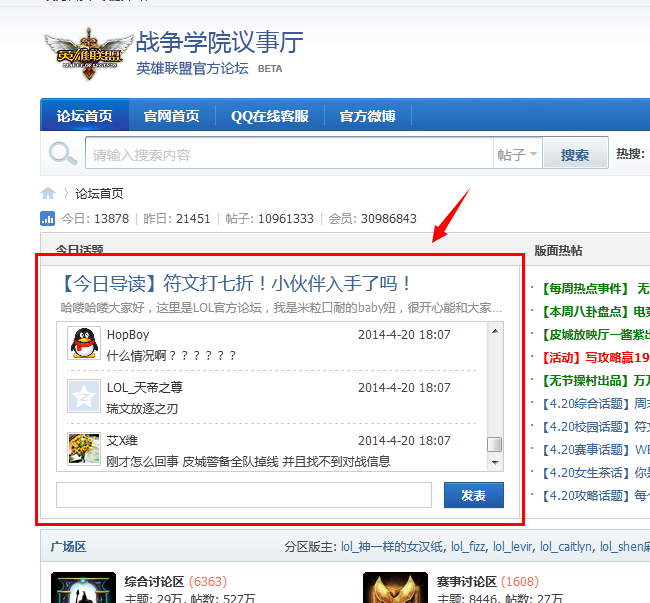Open HopBoy's penguin avatar
This screenshot has width=650, height=603.
[84, 343]
